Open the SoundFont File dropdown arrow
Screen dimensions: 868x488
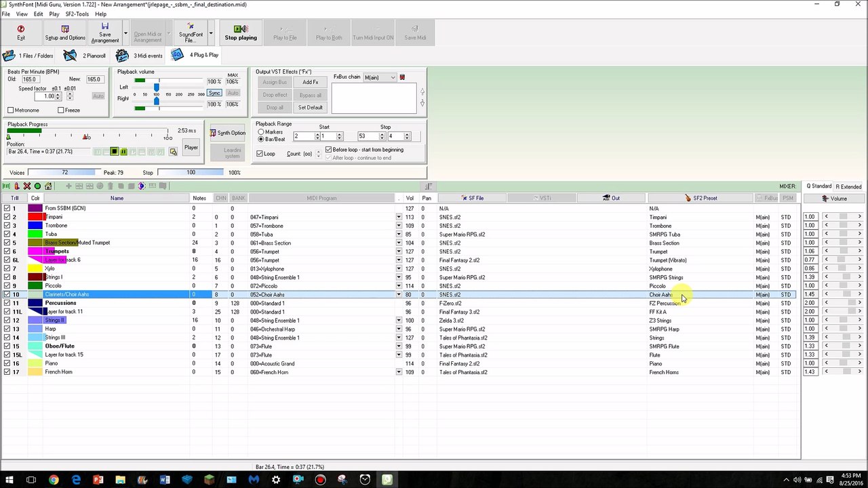(211, 33)
